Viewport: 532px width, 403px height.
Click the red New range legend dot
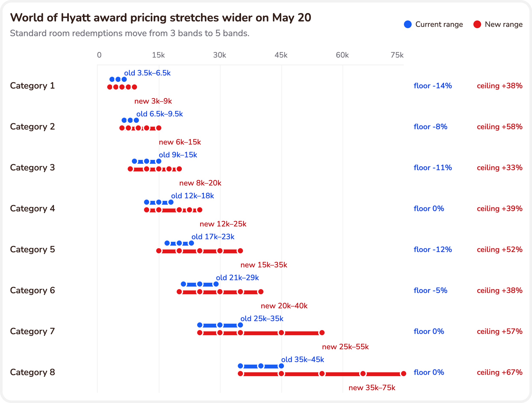[x=477, y=24]
